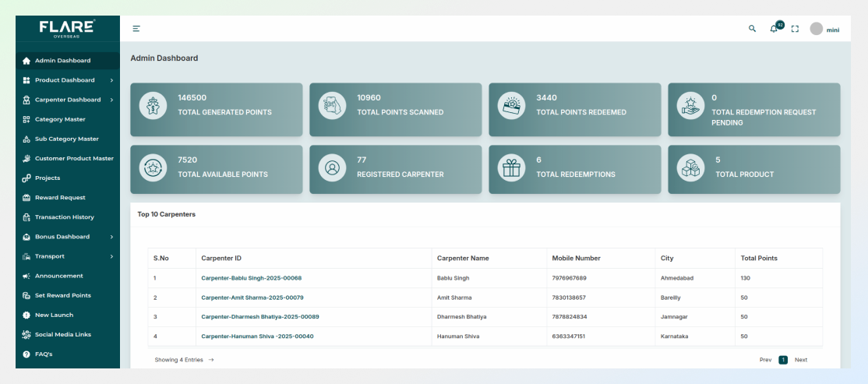
Task: Open the Category Master menu item
Action: pyautogui.click(x=68, y=119)
